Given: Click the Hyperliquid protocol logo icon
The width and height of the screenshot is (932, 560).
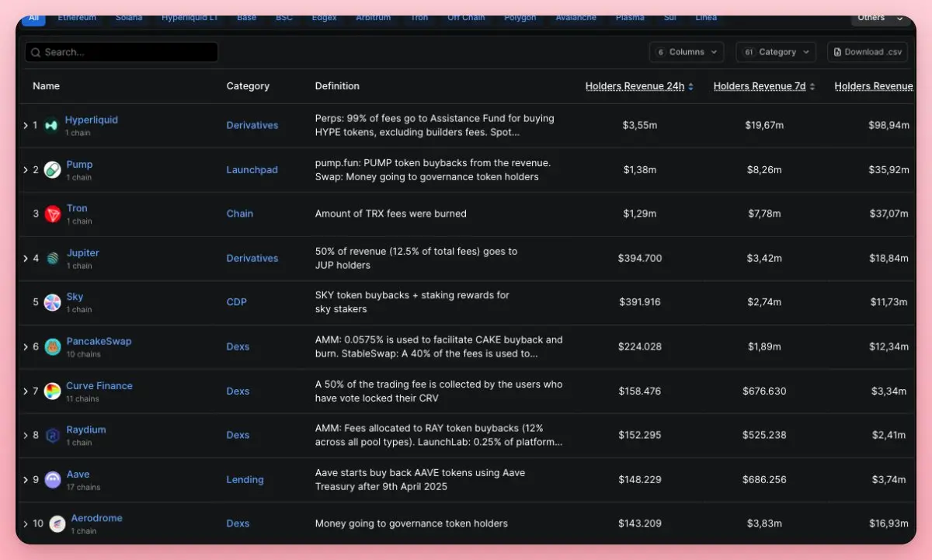Looking at the screenshot, I should click(x=52, y=126).
